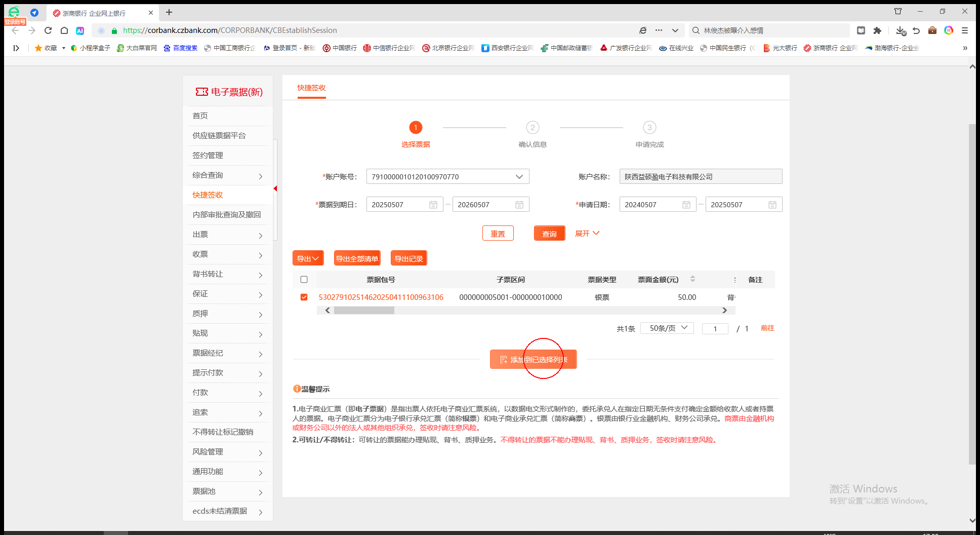Click 添加到已选择列表 button

coord(534,359)
